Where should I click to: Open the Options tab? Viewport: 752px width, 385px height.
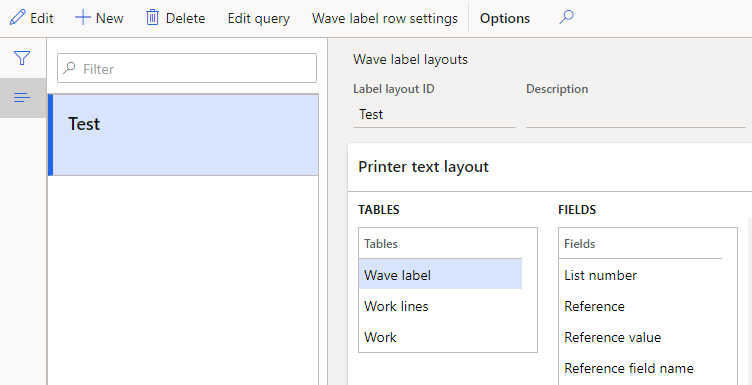(505, 19)
